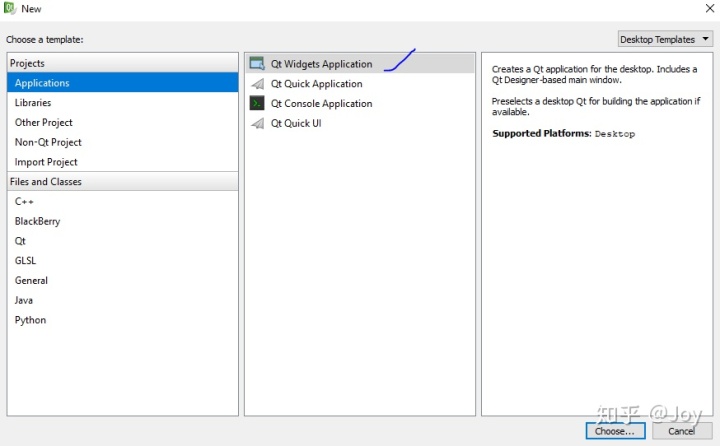Select Qt Quick UI template text

tap(296, 123)
